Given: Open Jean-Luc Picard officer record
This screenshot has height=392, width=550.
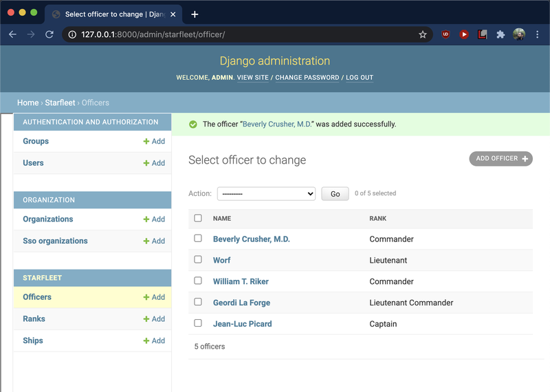Looking at the screenshot, I should pos(243,323).
